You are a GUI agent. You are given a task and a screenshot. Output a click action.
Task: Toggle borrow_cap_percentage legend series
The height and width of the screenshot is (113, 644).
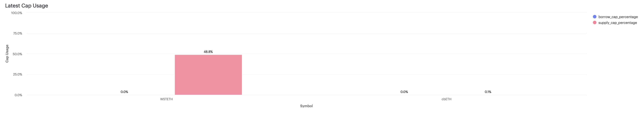pos(615,17)
